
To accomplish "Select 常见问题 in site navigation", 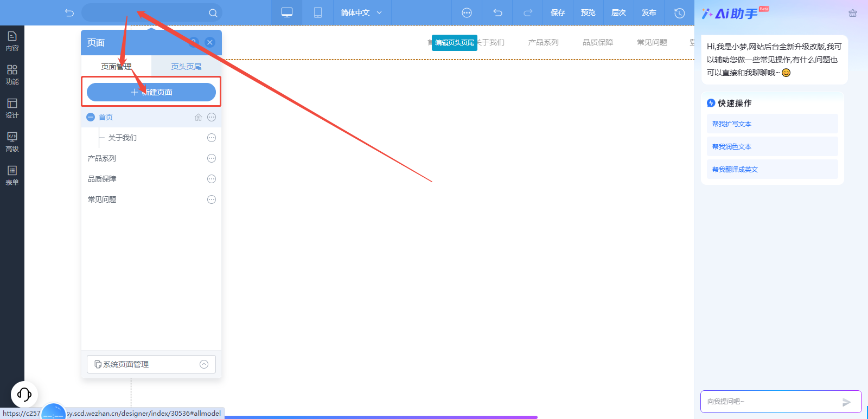I will [652, 42].
